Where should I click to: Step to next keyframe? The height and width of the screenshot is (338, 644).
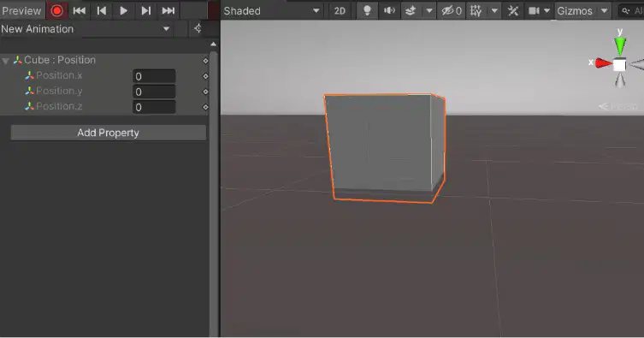145,10
